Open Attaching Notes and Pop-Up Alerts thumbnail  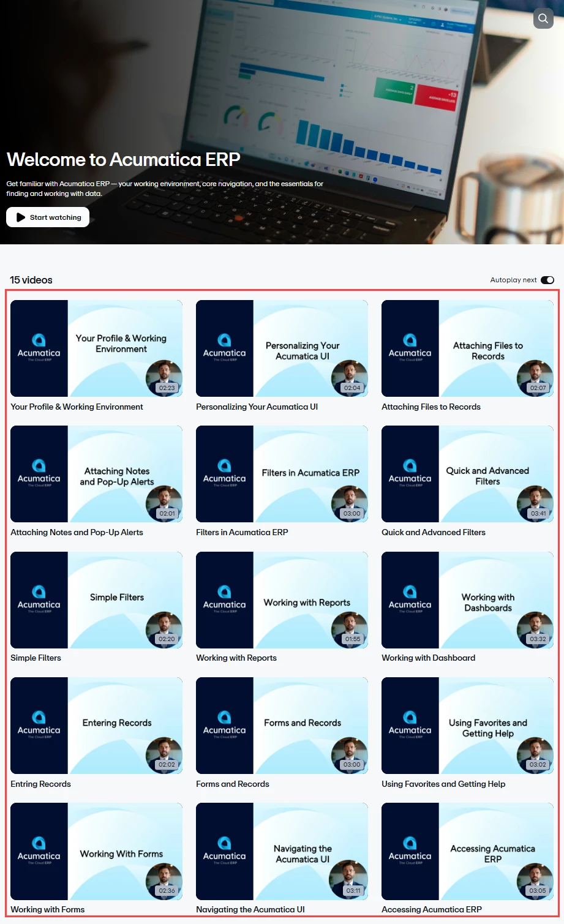96,474
